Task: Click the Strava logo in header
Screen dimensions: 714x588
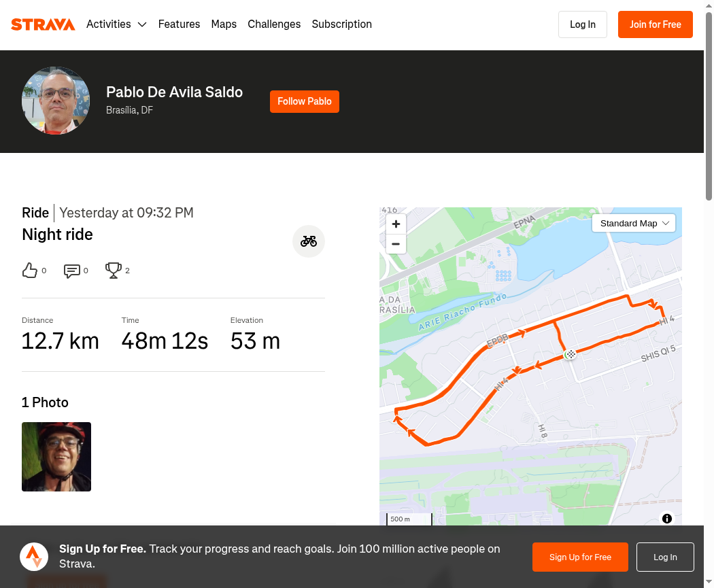Action: click(x=43, y=24)
